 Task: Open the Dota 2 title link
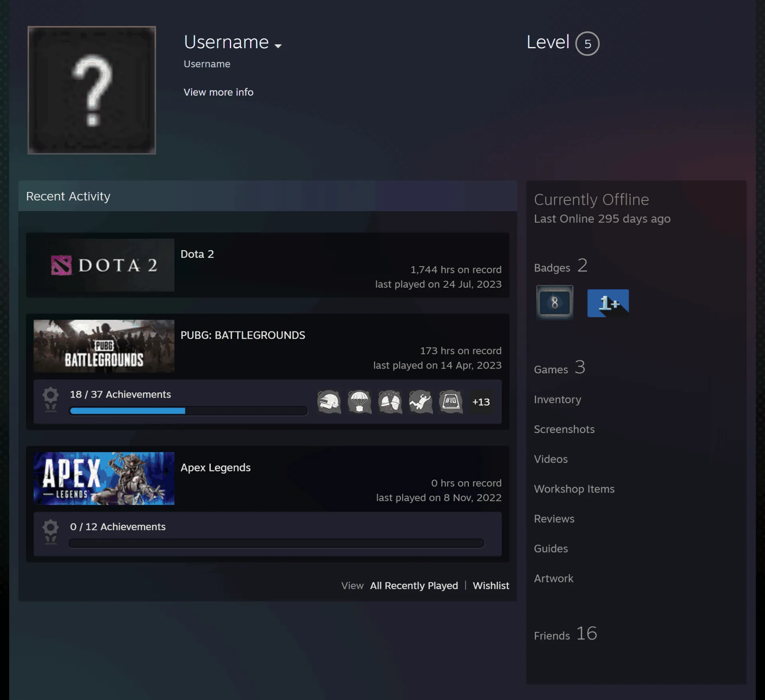pos(197,254)
